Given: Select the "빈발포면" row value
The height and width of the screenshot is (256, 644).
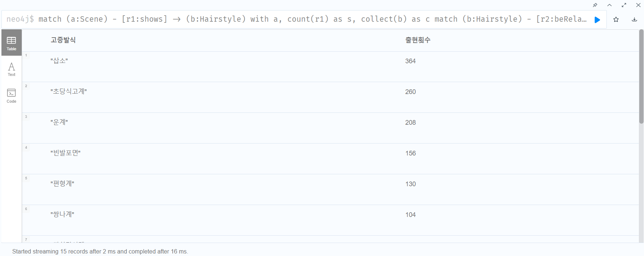Looking at the screenshot, I should [x=65, y=153].
